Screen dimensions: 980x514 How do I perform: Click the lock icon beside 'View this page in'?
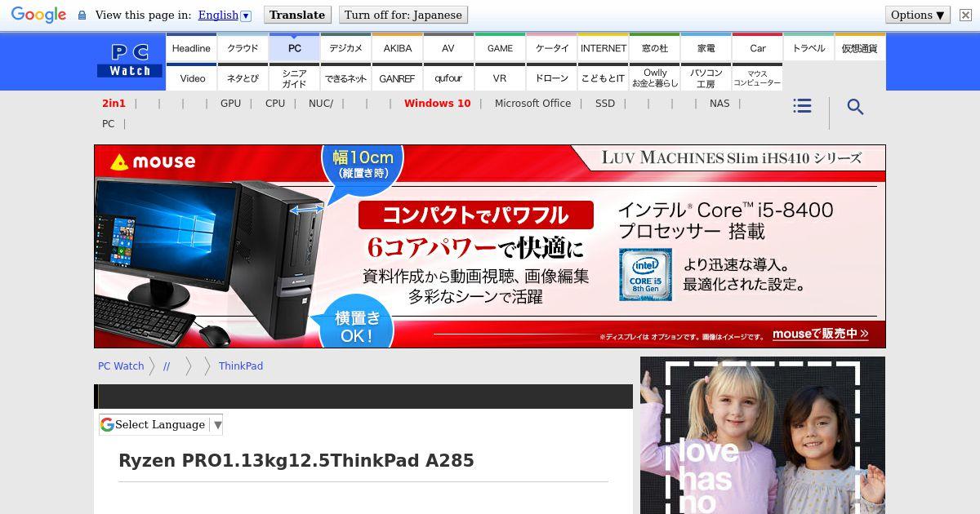tap(82, 15)
